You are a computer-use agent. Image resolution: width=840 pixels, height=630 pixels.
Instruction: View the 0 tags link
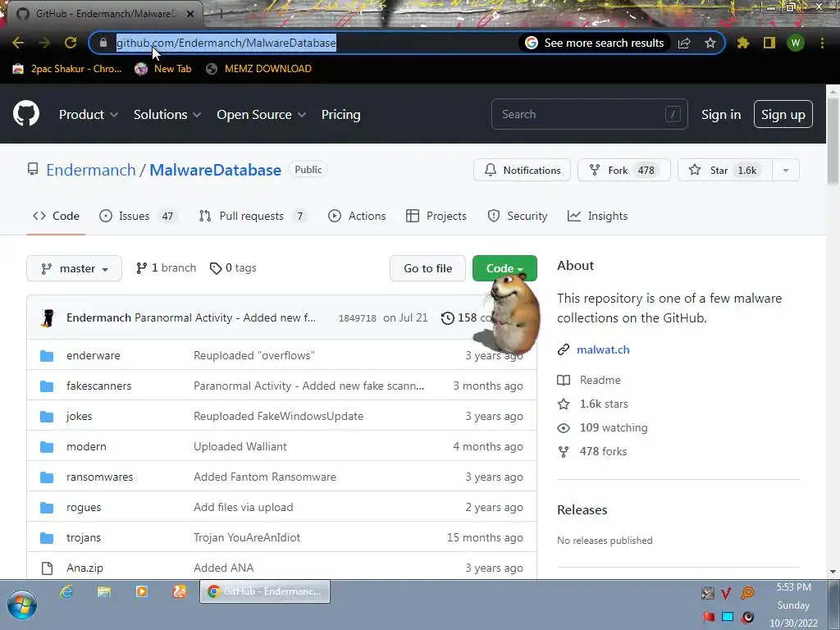pos(233,268)
